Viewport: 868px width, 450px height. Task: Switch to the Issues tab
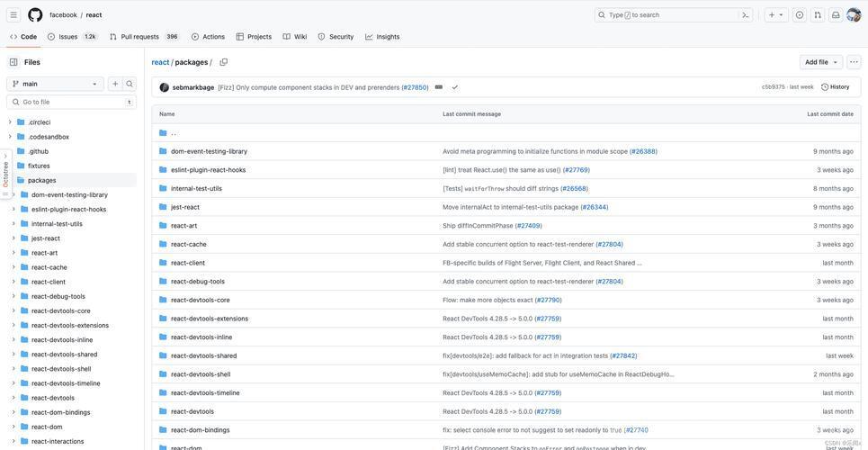(x=72, y=37)
